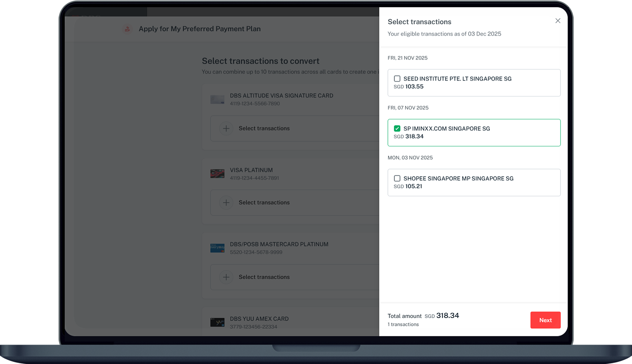Image resolution: width=632 pixels, height=364 pixels.
Task: Click the DBS Yuu Amex card thumbnail
Action: (217, 322)
